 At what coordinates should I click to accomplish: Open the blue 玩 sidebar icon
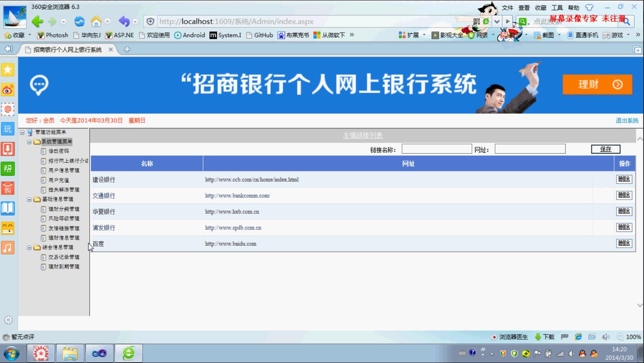[8, 129]
